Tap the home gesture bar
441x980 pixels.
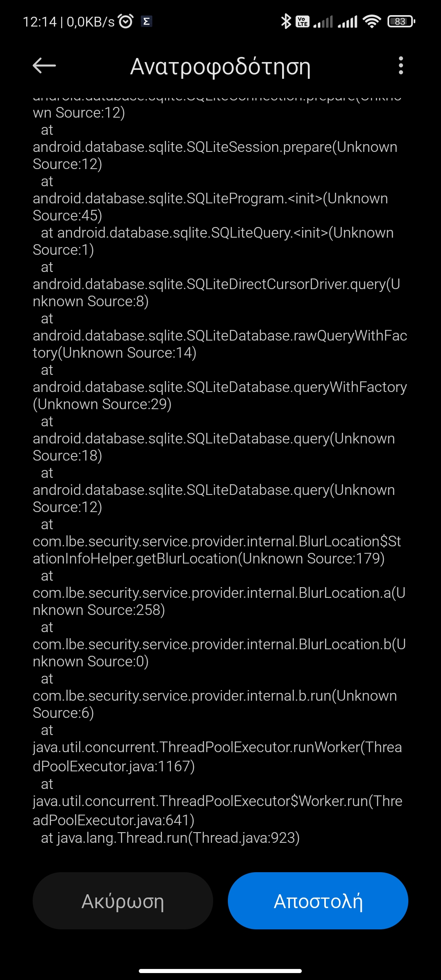pyautogui.click(x=220, y=971)
